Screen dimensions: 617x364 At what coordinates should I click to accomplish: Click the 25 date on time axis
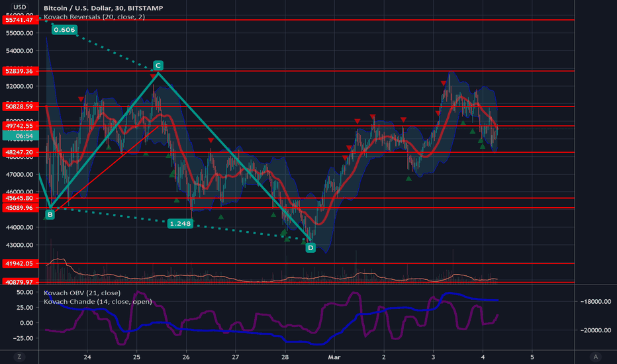point(136,357)
